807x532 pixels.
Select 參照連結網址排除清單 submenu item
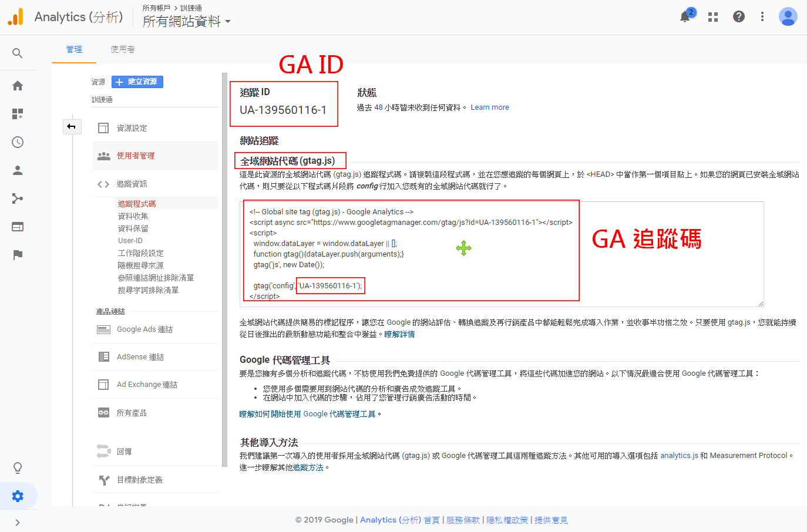pyautogui.click(x=156, y=278)
